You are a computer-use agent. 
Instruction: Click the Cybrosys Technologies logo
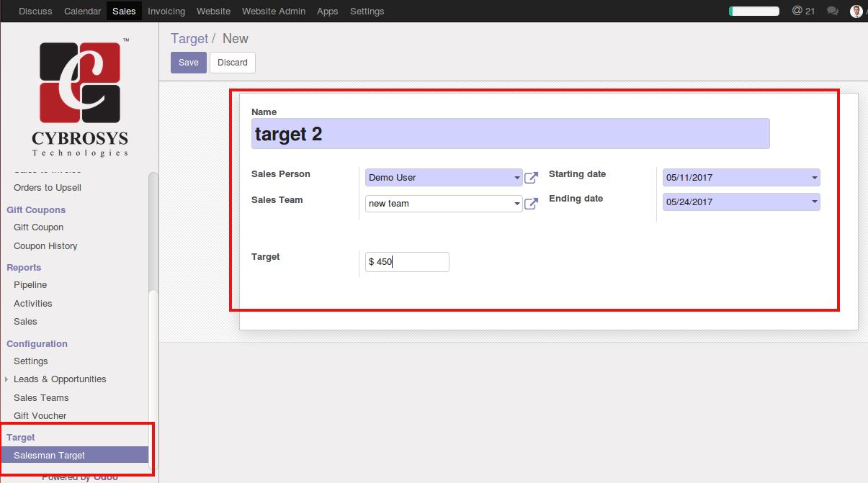(x=80, y=97)
